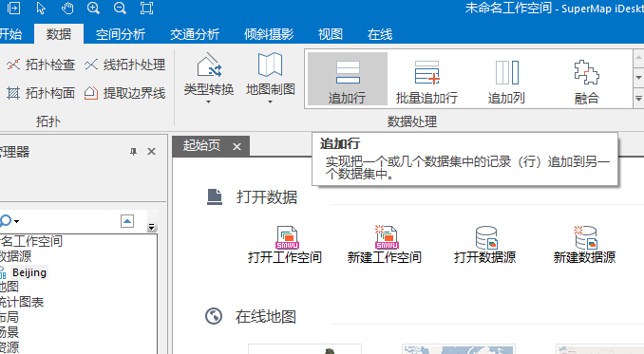This screenshot has width=644, height=354.
Task: Select 追加行 append rows tool
Action: coord(348,79)
